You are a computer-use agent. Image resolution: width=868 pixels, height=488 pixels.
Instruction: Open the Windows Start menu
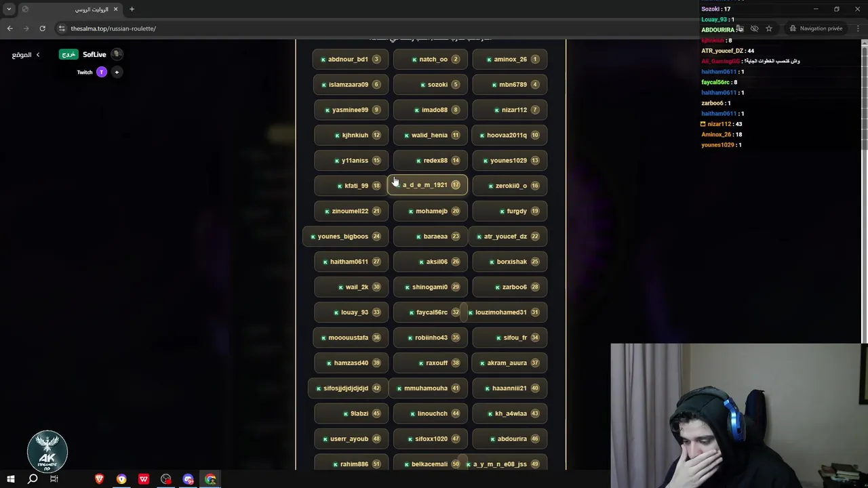tap(11, 479)
